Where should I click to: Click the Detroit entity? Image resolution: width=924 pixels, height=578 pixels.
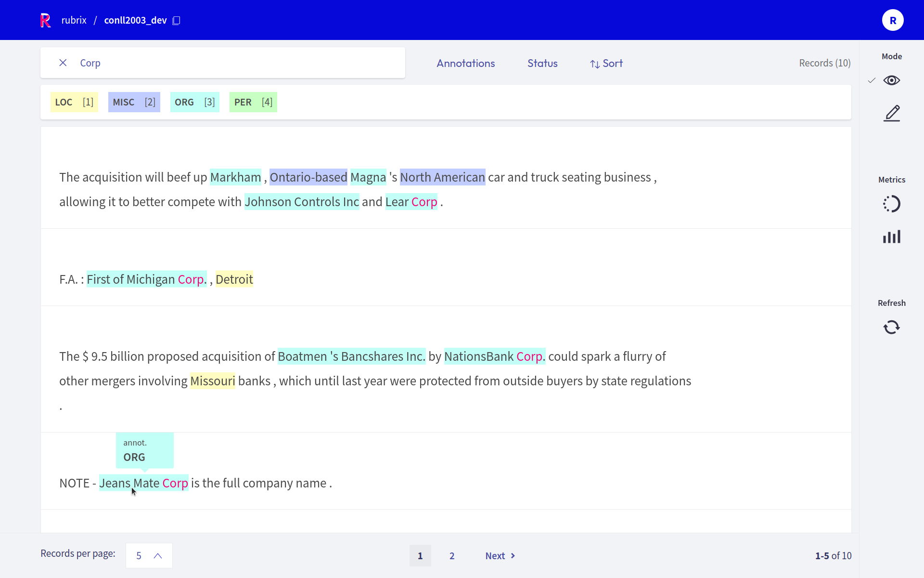[x=234, y=279]
